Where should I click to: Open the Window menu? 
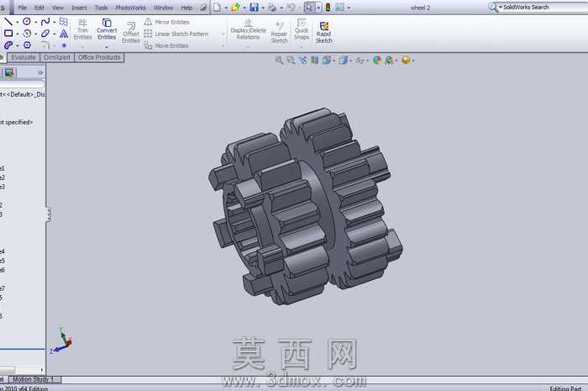164,8
